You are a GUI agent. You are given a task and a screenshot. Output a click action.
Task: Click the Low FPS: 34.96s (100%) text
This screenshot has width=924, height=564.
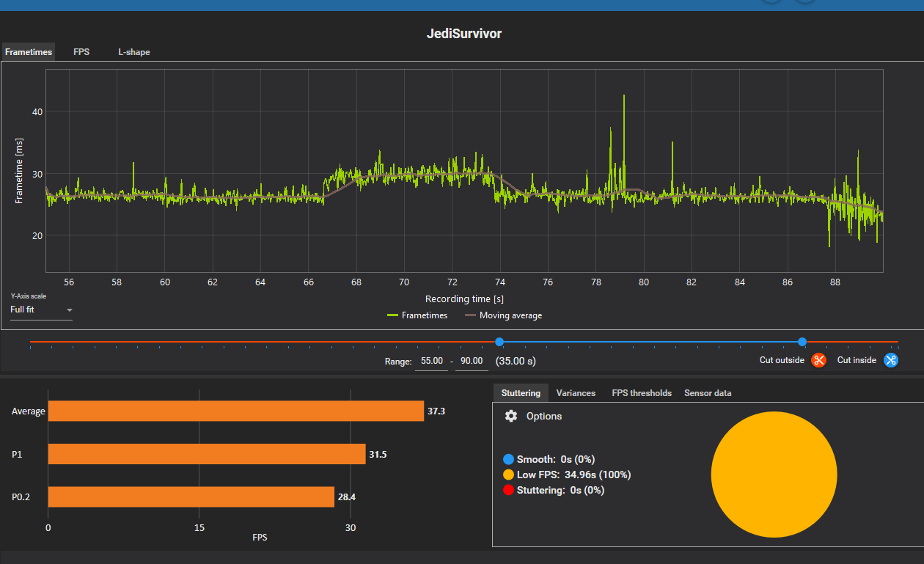[573, 475]
